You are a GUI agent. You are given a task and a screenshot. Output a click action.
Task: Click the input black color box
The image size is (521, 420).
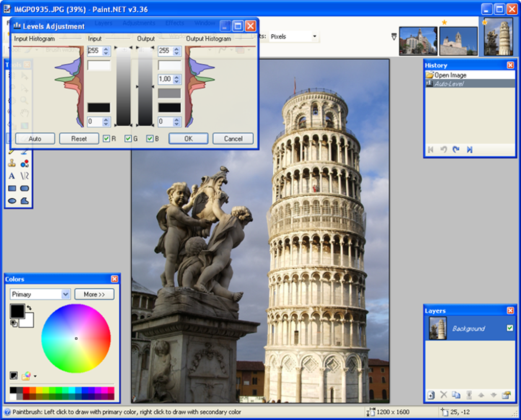tap(99, 107)
